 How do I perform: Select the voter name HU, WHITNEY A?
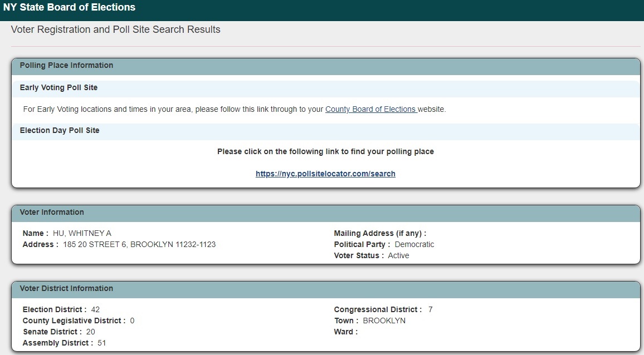(82, 233)
